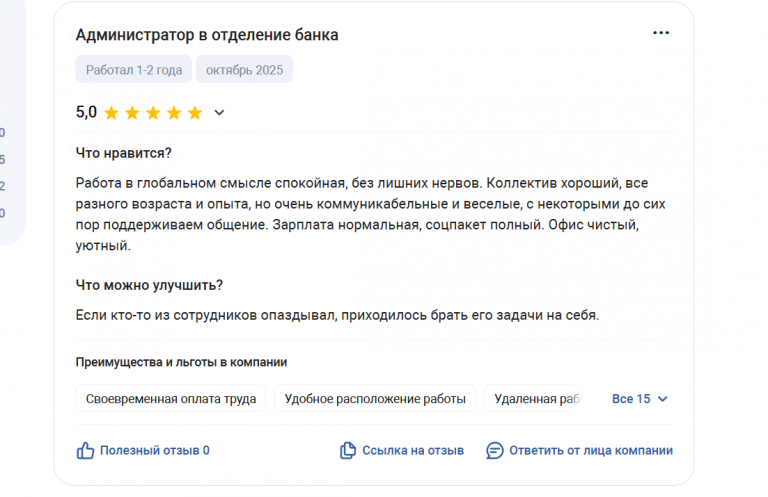This screenshot has height=497, width=768.
Task: Click "Ответить от лица компании"
Action: (590, 451)
